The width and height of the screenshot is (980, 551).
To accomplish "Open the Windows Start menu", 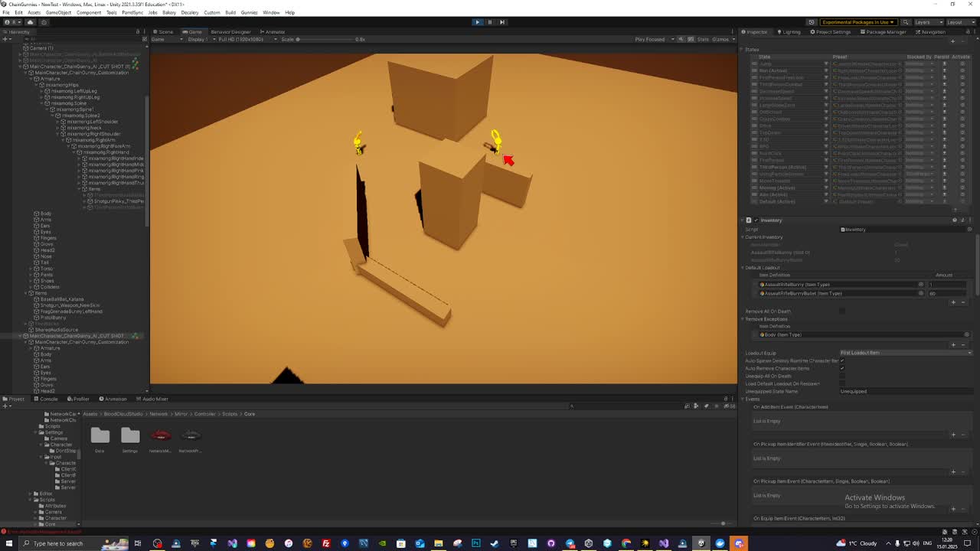I will click(x=9, y=543).
